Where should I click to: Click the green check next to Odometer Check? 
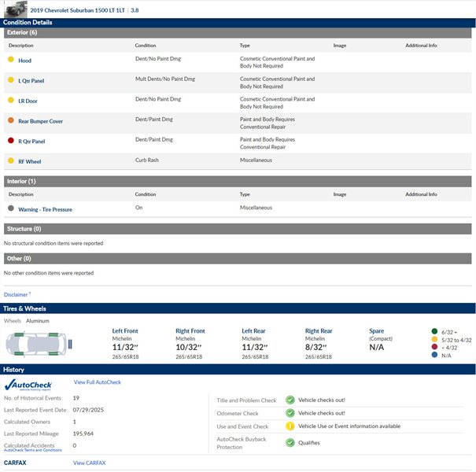[290, 413]
